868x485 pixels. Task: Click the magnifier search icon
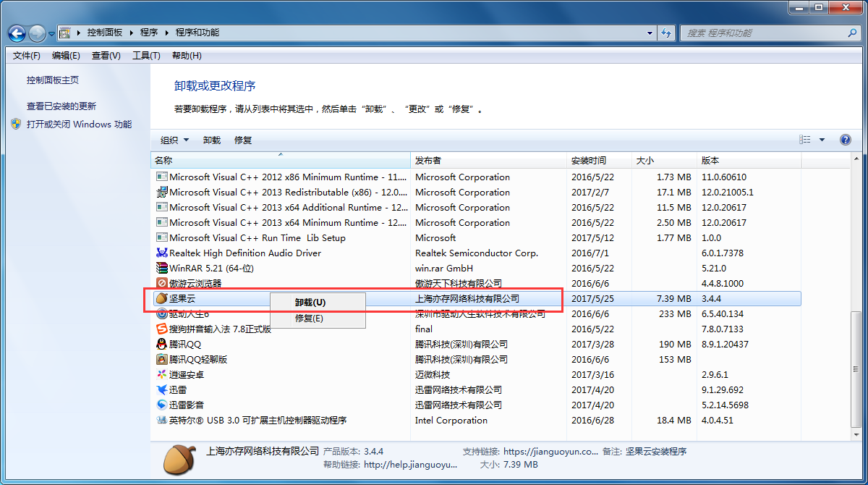[x=852, y=33]
